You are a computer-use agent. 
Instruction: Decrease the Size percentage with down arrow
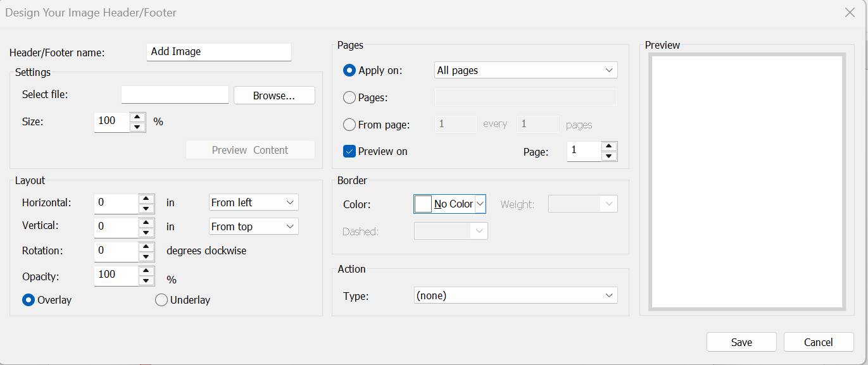pos(137,127)
